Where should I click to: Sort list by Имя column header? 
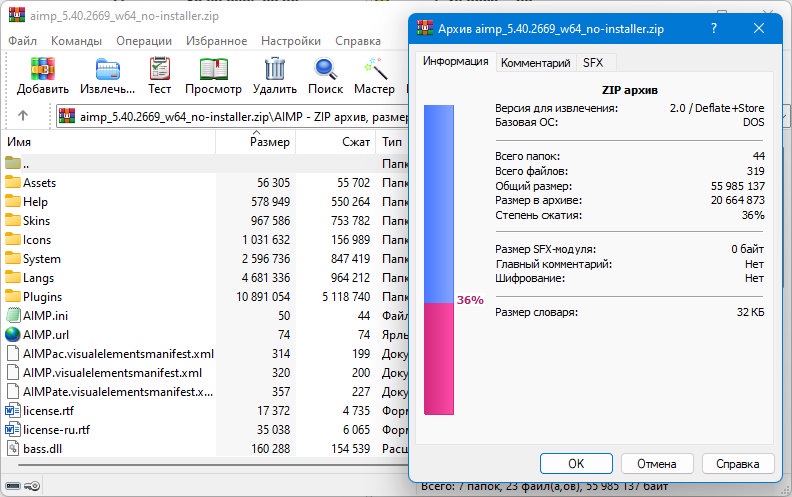coord(109,142)
